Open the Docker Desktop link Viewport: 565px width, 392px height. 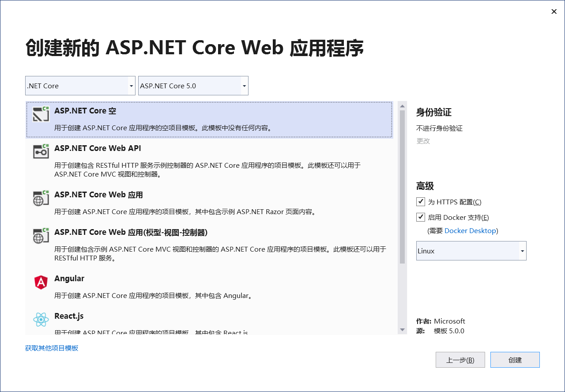tap(470, 231)
